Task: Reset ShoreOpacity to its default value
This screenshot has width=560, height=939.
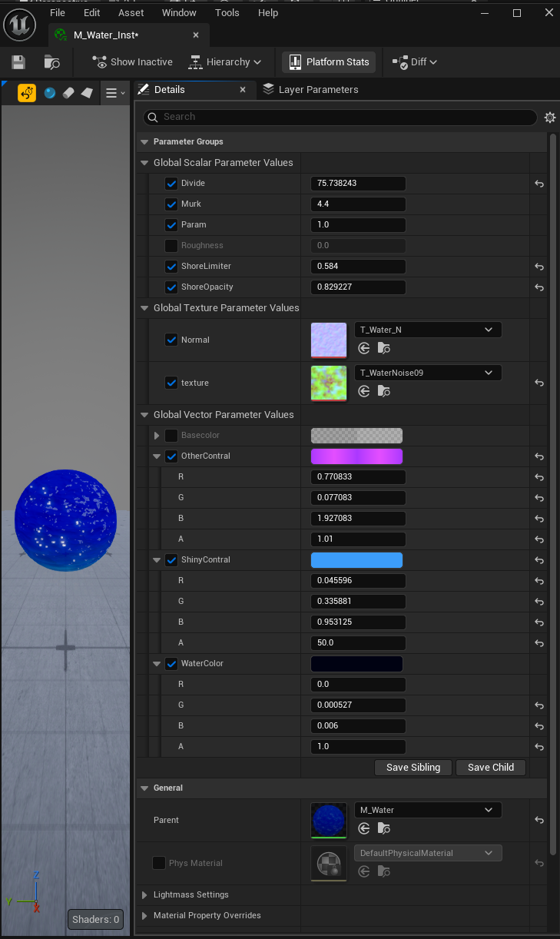Action: point(539,287)
